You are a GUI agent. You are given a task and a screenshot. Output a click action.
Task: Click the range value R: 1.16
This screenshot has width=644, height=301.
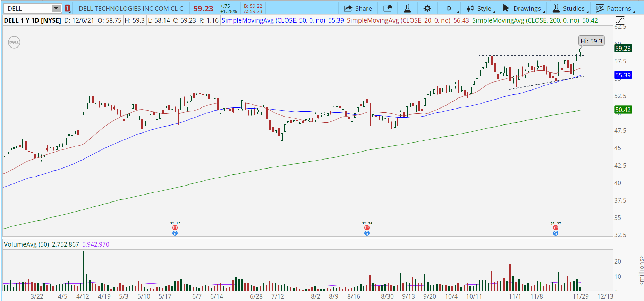tap(209, 20)
